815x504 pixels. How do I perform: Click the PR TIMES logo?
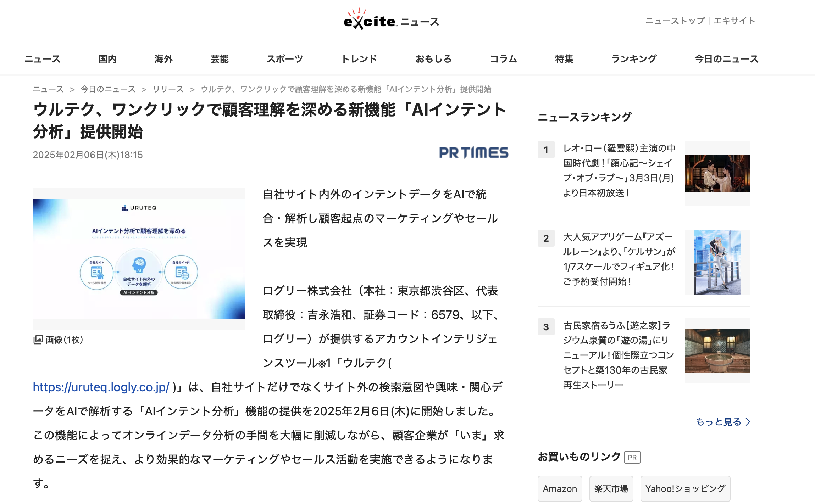coord(474,153)
